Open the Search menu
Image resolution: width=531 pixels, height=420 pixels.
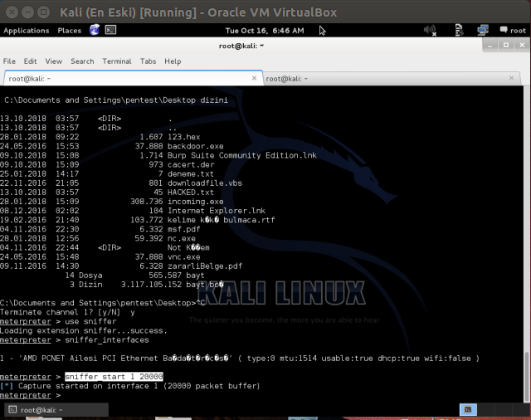coord(82,61)
